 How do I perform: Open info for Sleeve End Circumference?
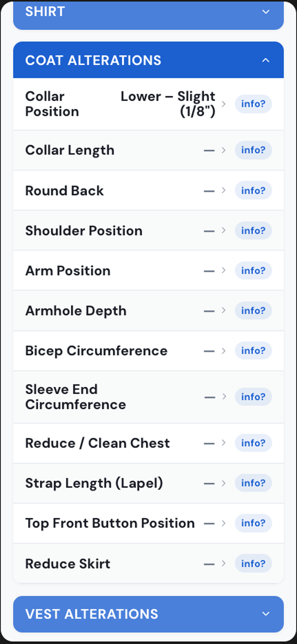tap(253, 397)
